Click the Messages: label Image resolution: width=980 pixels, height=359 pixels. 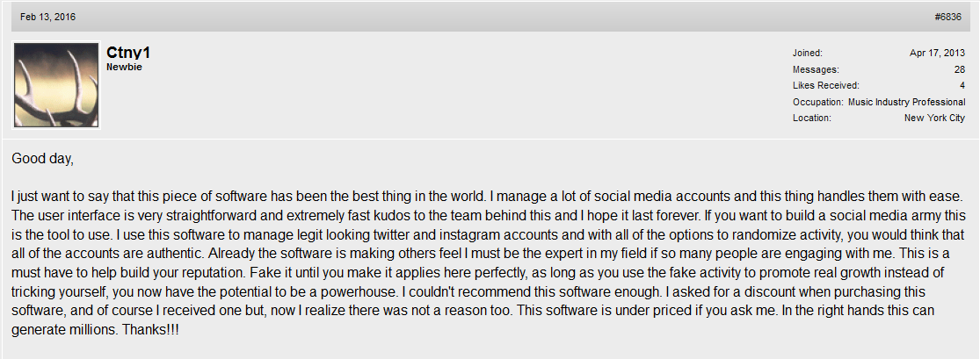(x=816, y=69)
